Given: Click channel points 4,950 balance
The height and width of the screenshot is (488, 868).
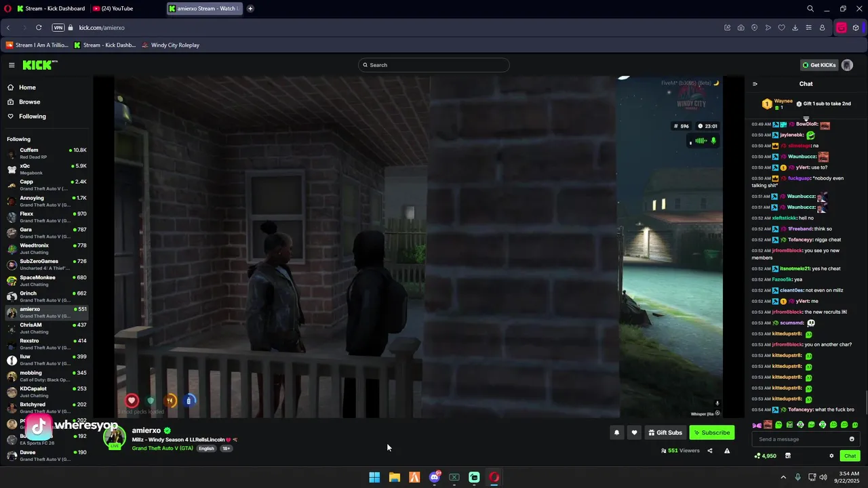Looking at the screenshot, I should (x=765, y=456).
